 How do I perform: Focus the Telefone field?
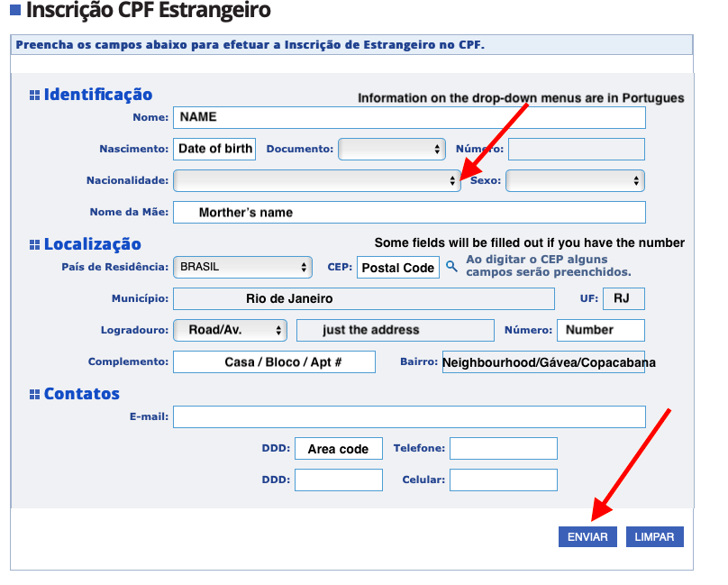coord(504,448)
